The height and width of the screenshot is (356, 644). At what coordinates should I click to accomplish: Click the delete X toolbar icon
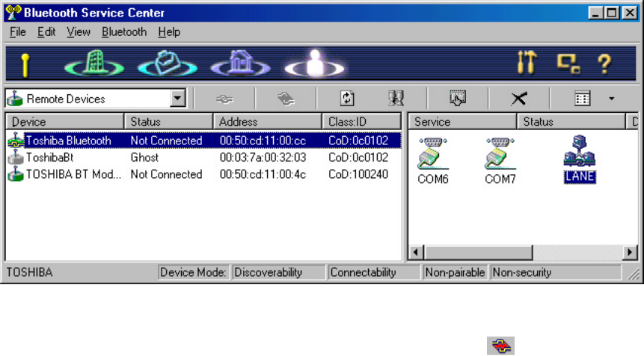point(519,99)
